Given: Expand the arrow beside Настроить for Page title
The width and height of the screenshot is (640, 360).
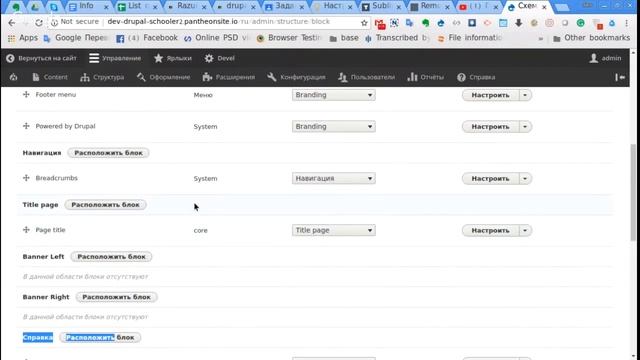Looking at the screenshot, I should [x=525, y=230].
